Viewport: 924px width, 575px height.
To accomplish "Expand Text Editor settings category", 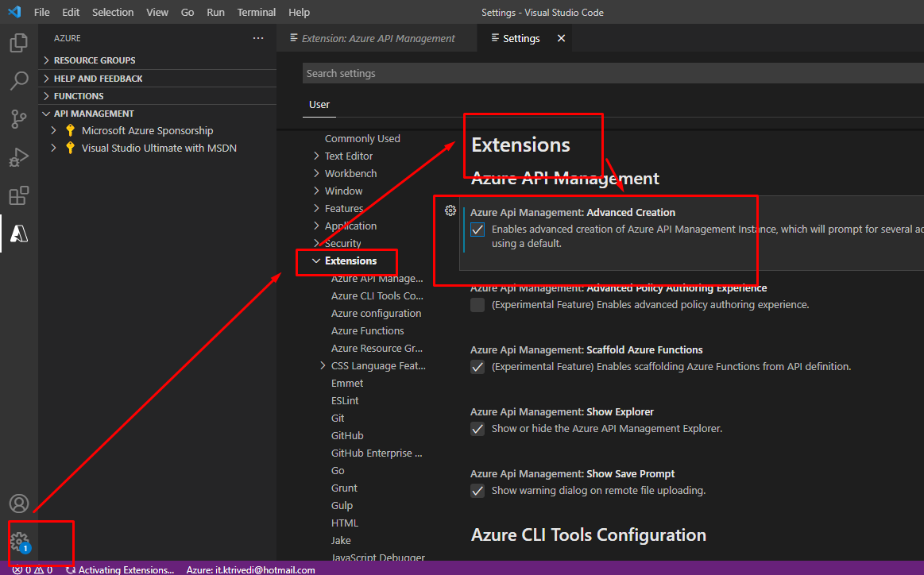I will coord(348,156).
